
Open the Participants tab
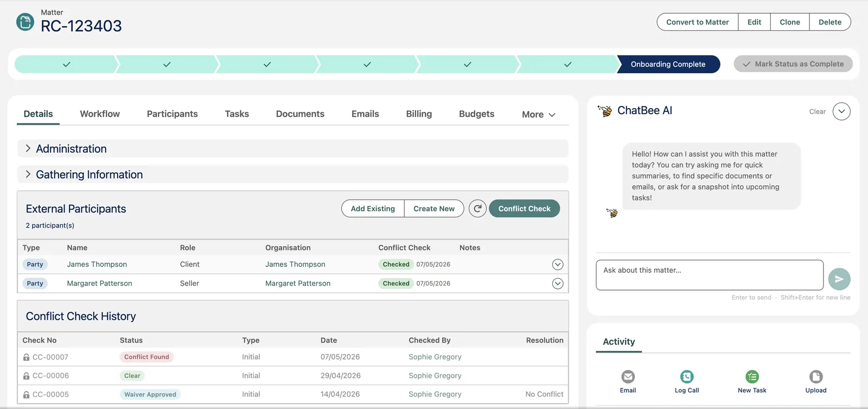(173, 114)
